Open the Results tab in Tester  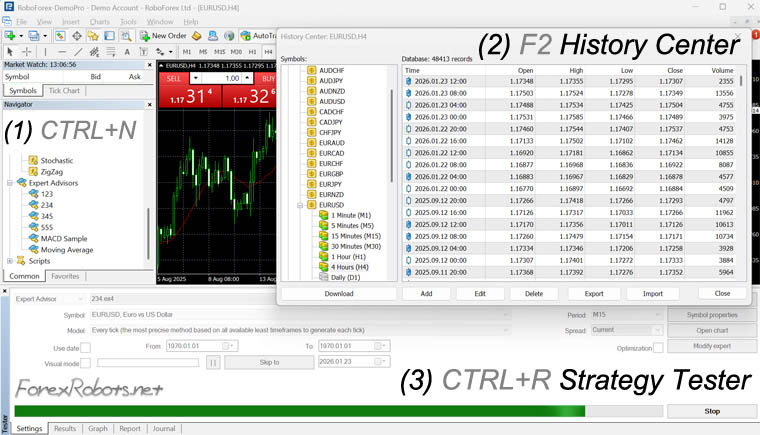65,429
